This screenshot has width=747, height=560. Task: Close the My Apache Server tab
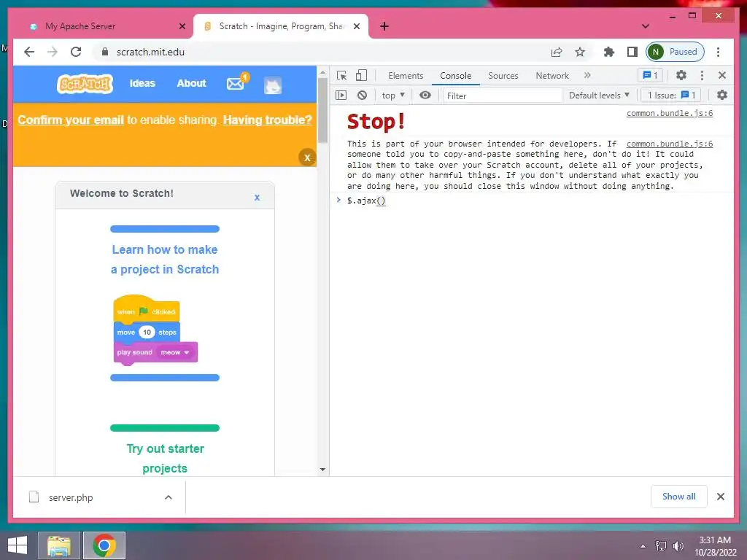click(182, 26)
